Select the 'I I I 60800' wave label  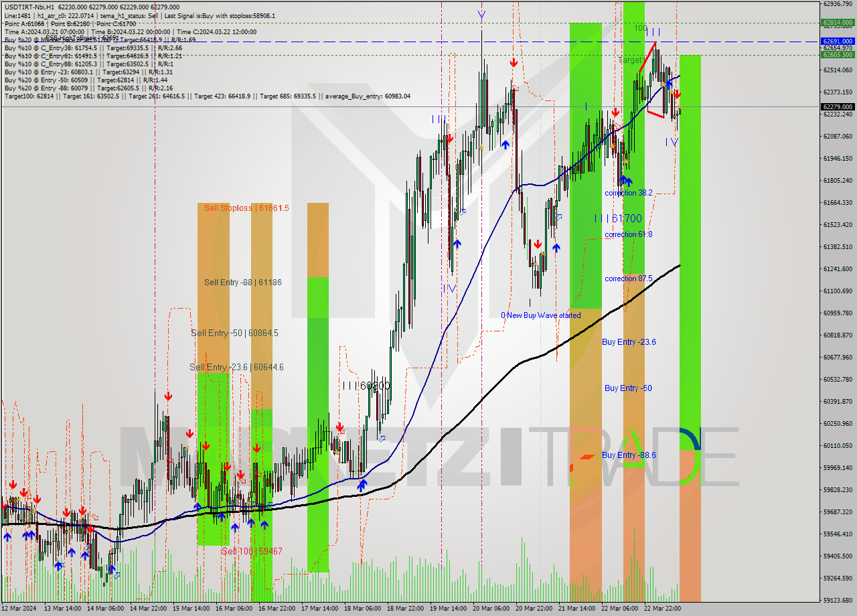366,386
